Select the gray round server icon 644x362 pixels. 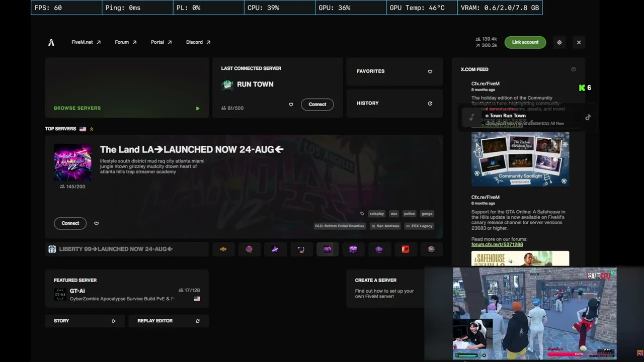coord(431,249)
